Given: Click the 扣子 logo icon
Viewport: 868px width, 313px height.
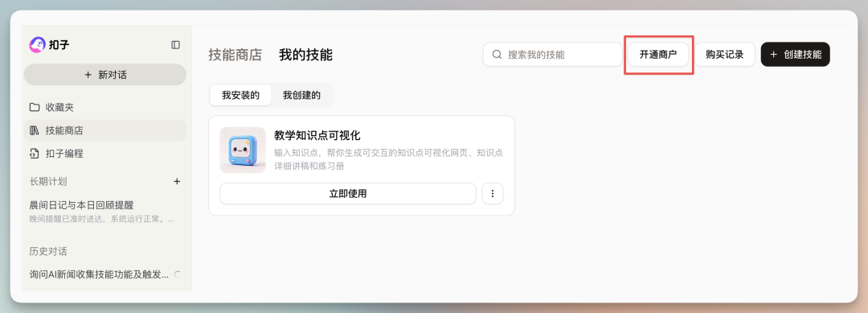Looking at the screenshot, I should click(x=37, y=45).
